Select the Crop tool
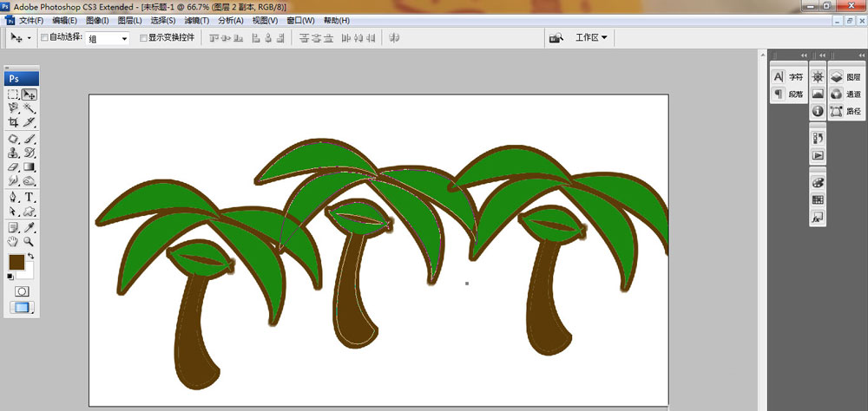 click(x=14, y=123)
